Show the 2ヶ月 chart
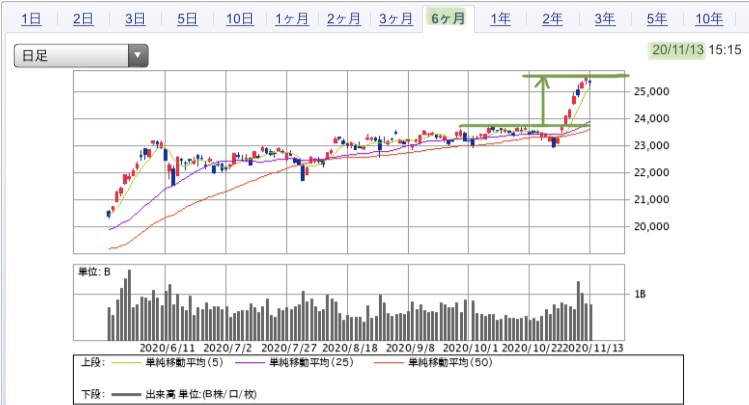This screenshot has width=749, height=405. point(344,19)
